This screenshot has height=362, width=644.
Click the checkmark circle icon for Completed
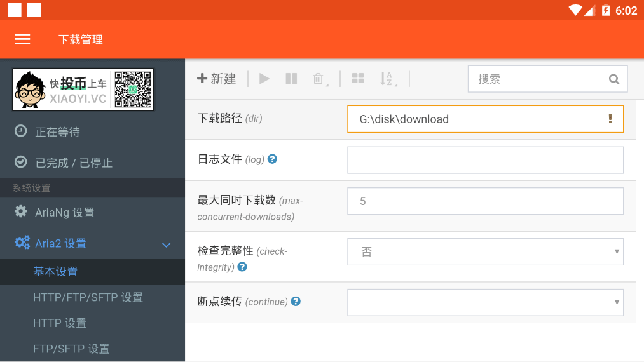20,162
